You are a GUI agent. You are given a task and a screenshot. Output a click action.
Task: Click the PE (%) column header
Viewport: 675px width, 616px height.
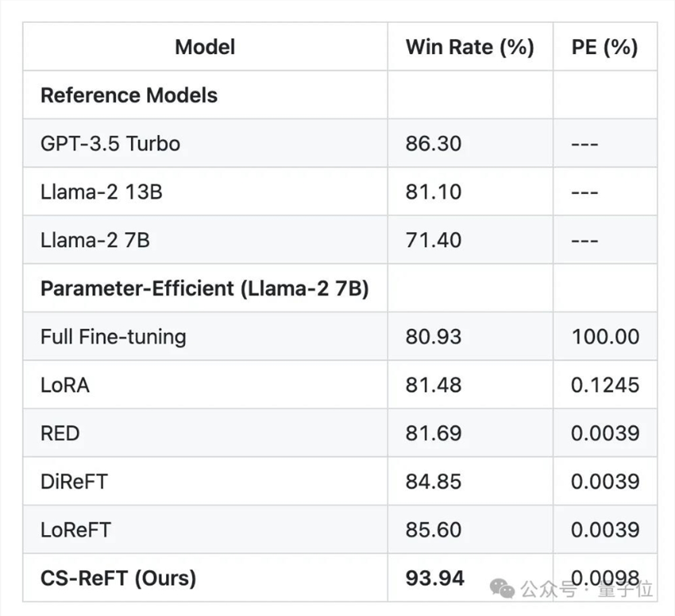pos(605,47)
